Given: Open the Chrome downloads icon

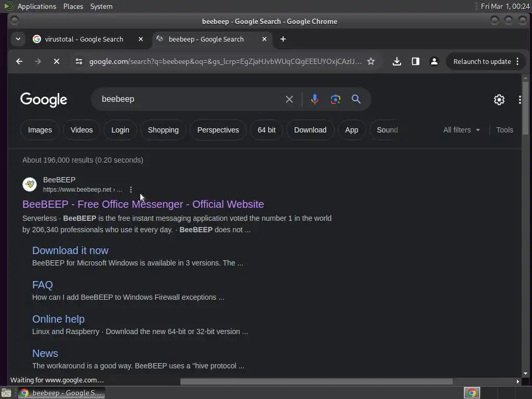Looking at the screenshot, I should pos(396,61).
